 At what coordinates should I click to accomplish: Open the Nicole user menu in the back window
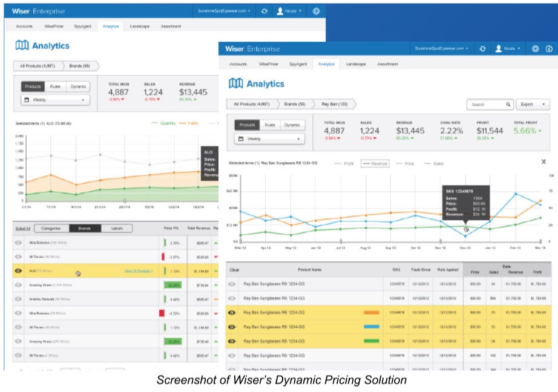click(289, 11)
